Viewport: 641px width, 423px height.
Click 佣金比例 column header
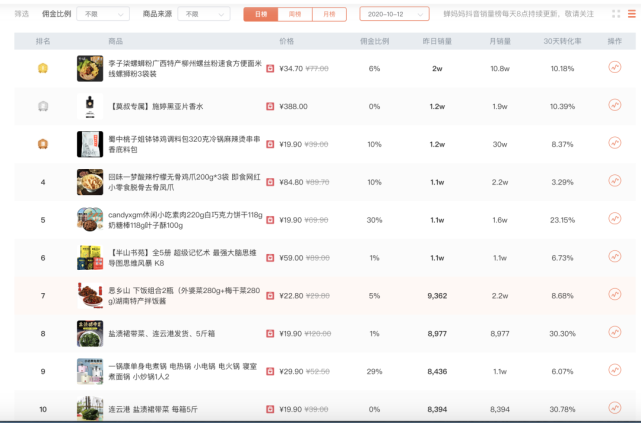pos(374,41)
